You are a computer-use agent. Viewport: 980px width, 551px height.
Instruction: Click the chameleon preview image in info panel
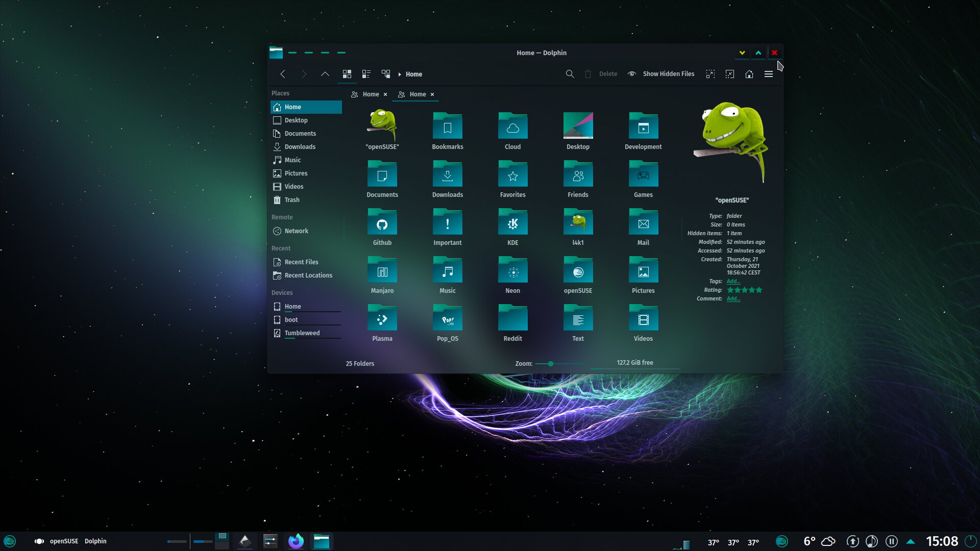731,142
